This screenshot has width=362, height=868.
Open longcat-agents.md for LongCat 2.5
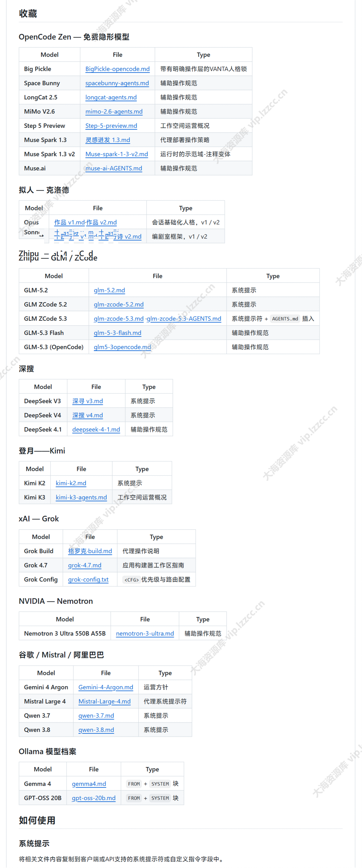pyautogui.click(x=111, y=97)
